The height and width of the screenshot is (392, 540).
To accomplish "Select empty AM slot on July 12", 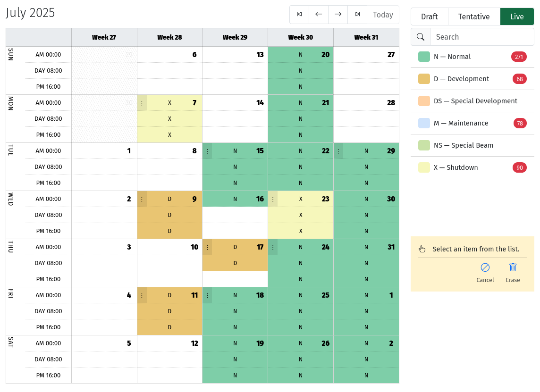I will coord(169,343).
